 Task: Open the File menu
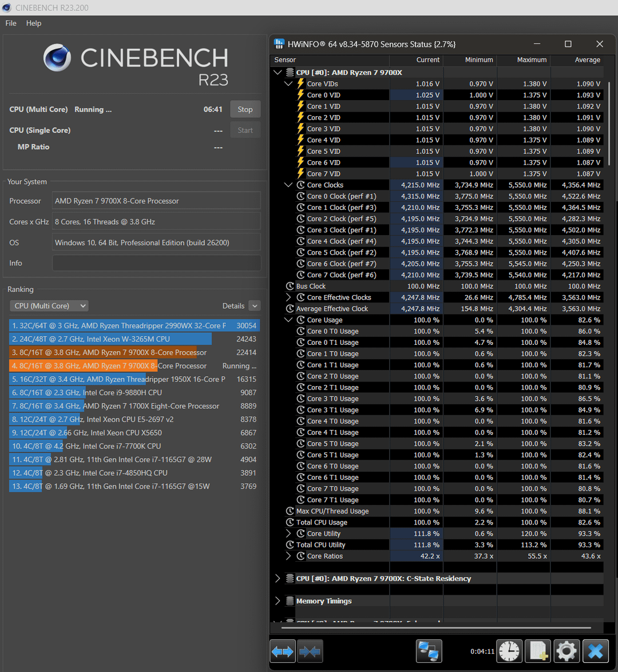click(x=11, y=23)
